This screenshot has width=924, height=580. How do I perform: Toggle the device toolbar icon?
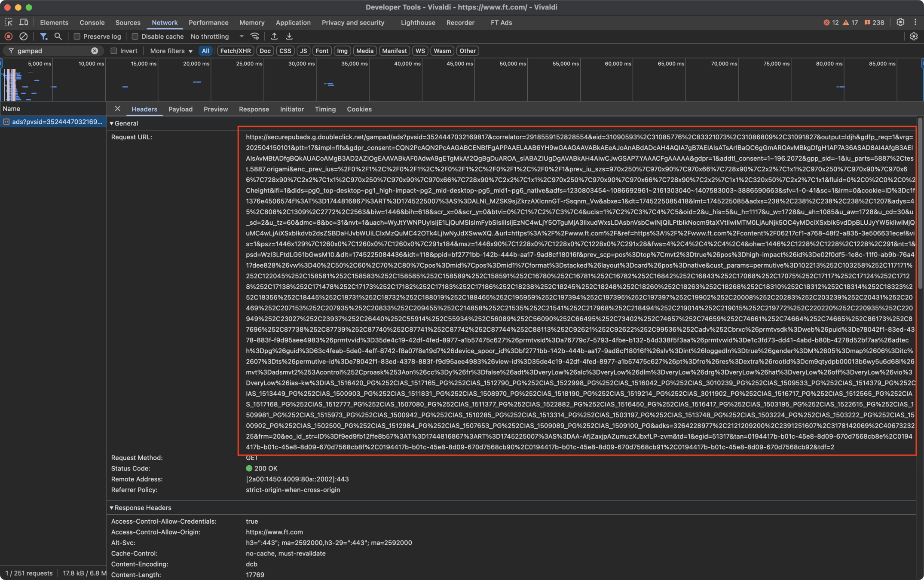pyautogui.click(x=24, y=22)
